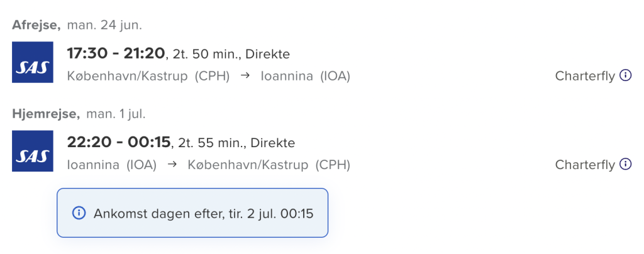Open the Charterfly info icon for the return flight
This screenshot has width=644, height=254.
(x=625, y=164)
